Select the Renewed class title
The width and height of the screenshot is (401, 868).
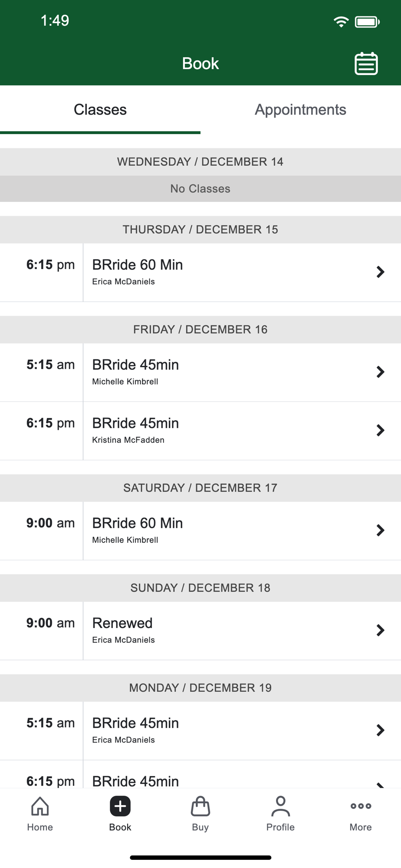[x=122, y=623]
